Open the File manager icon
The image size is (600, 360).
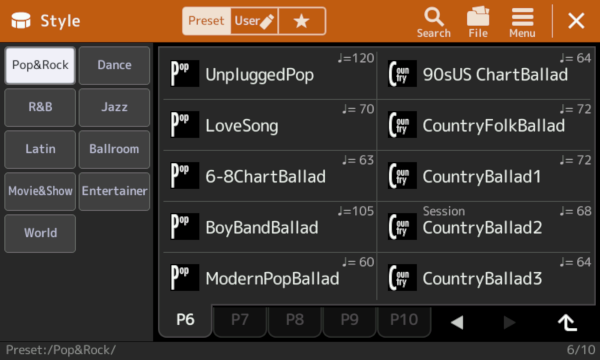478,22
